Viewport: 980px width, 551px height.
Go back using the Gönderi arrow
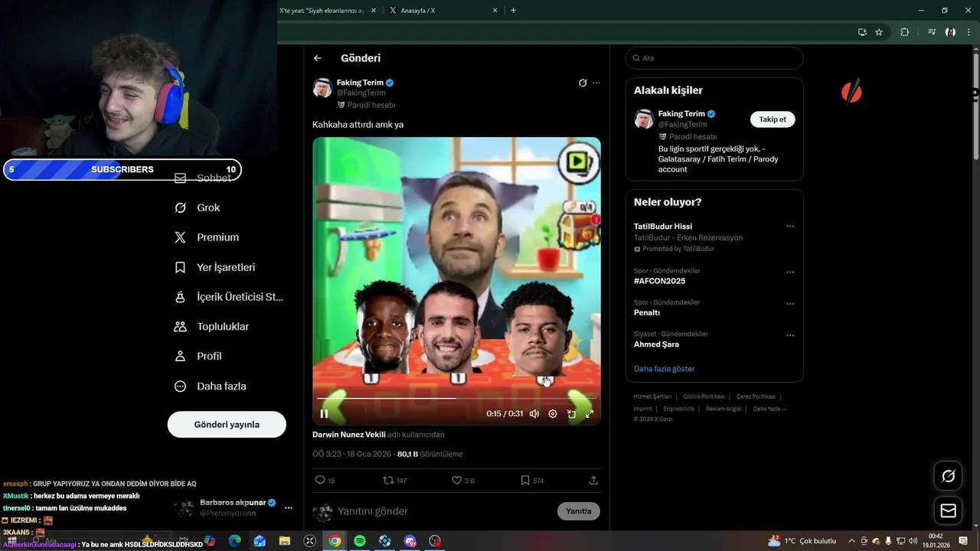click(318, 58)
